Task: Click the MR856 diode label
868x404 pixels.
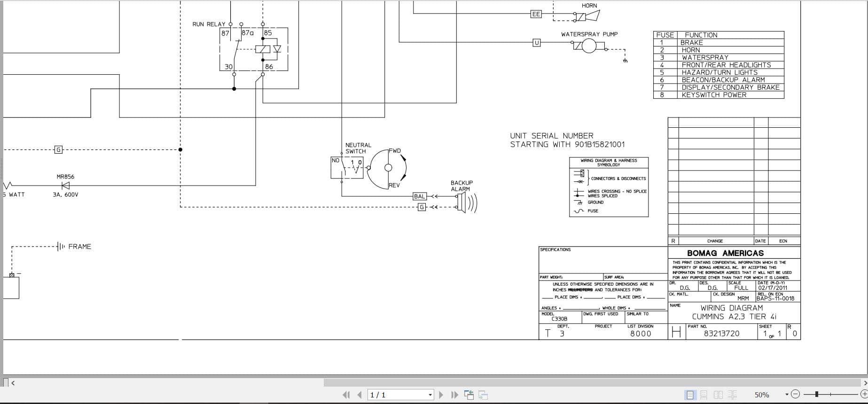Action: point(65,177)
